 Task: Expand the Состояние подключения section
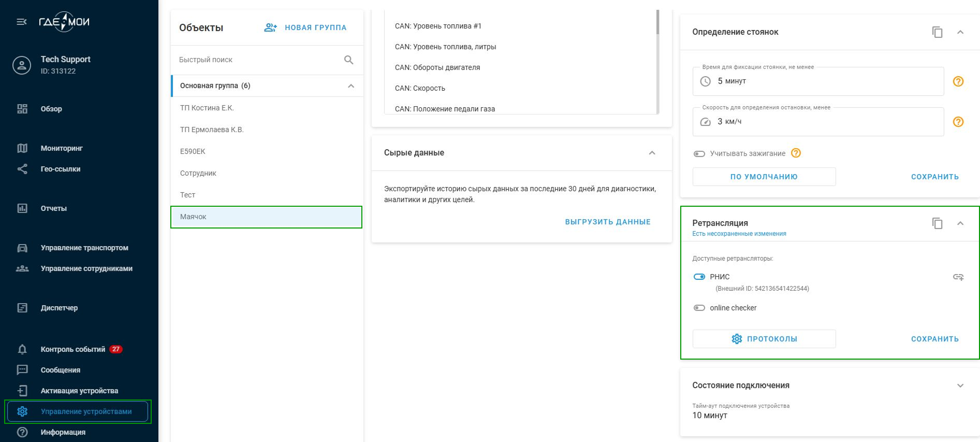960,386
